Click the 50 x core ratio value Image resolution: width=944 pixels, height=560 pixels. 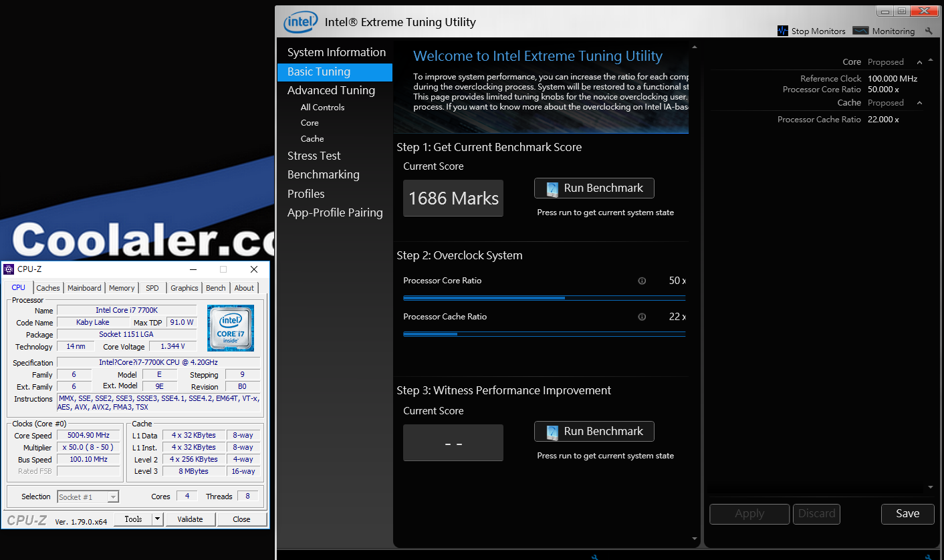pos(677,281)
